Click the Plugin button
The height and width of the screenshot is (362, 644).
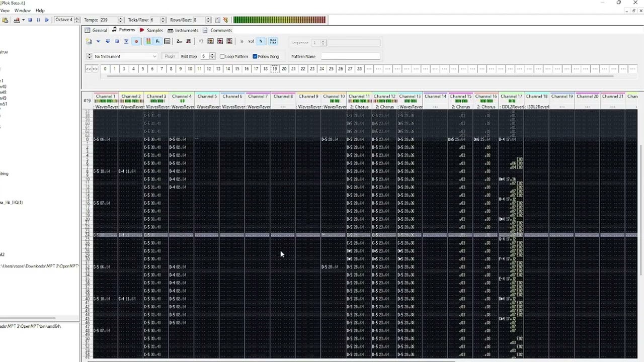pyautogui.click(x=170, y=56)
